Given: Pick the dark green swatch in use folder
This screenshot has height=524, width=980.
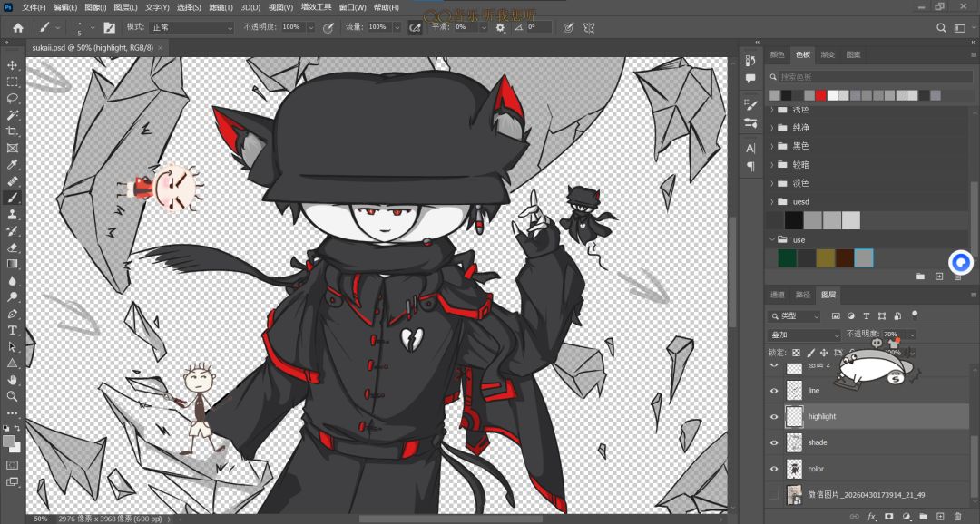Looking at the screenshot, I should (787, 258).
